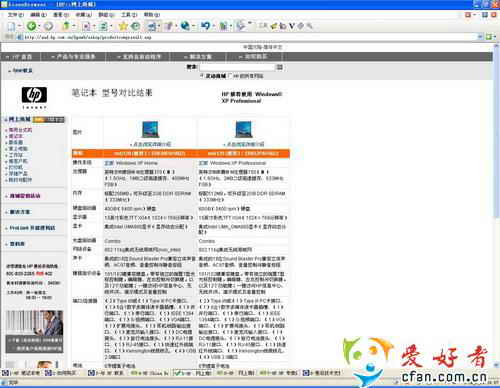Open dropdown arrow beside green up-arrow icon
The width and height of the screenshot is (500, 388).
(74, 26)
